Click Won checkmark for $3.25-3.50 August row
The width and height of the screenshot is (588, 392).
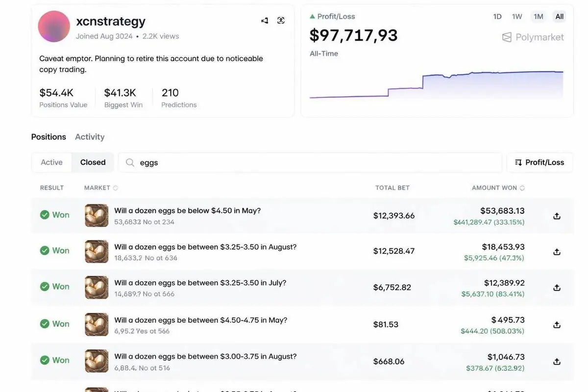45,250
